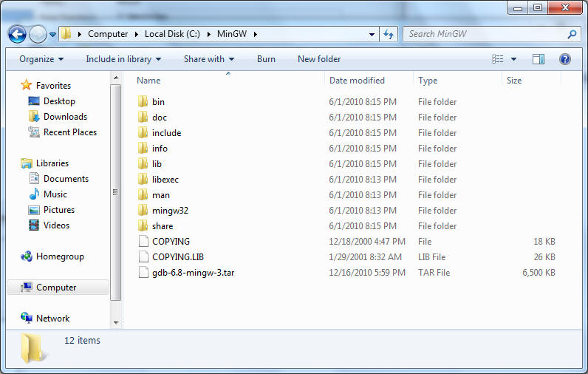Image resolution: width=588 pixels, height=374 pixels.
Task: Open the Documents library icon
Action: click(34, 179)
